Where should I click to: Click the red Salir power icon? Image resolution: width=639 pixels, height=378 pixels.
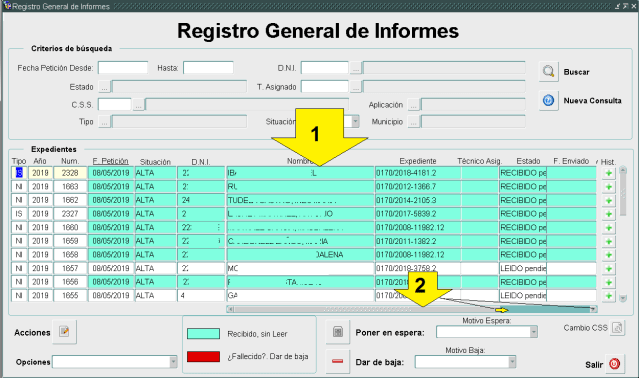615,364
